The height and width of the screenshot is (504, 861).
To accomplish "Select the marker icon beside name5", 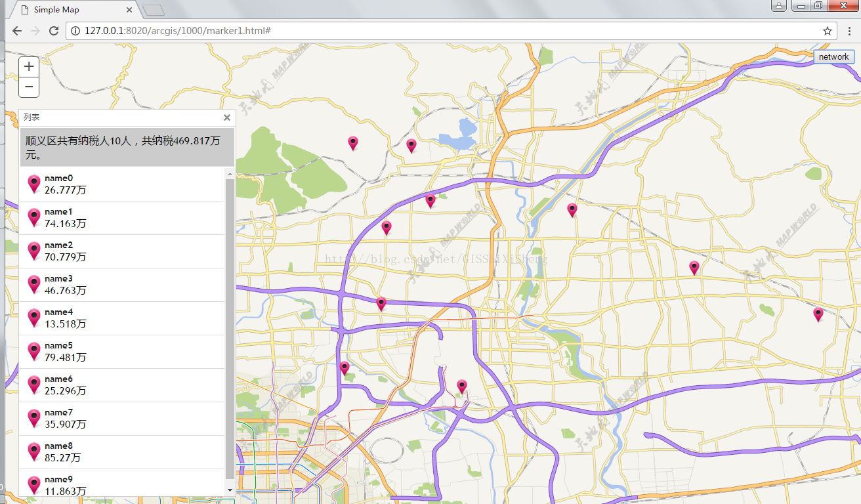I will tap(34, 352).
